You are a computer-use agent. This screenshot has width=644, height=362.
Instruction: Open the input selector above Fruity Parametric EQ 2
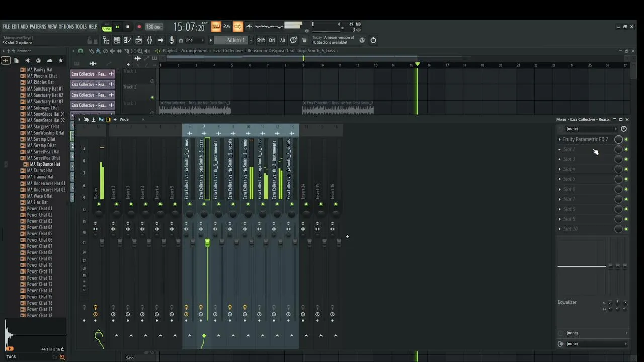[x=593, y=129]
